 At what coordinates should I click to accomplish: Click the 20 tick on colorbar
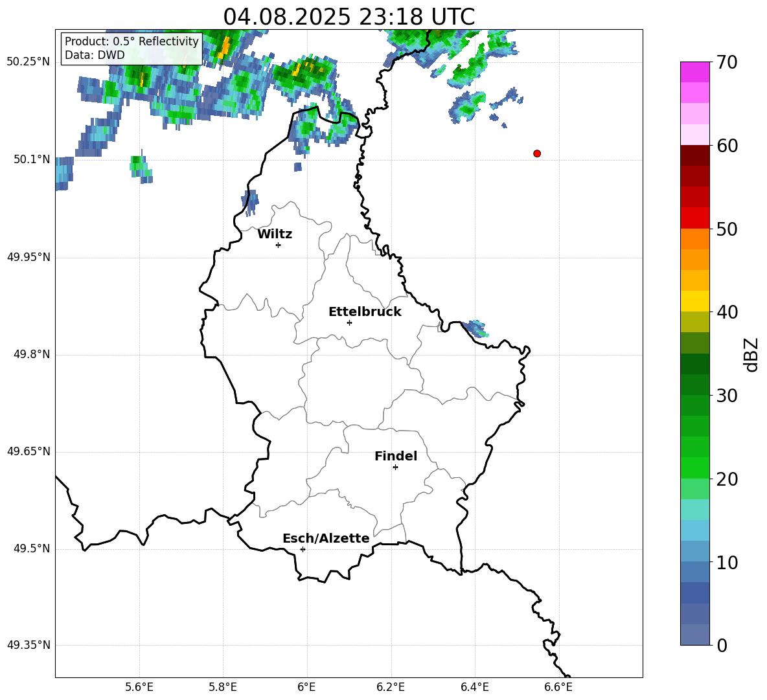(726, 479)
